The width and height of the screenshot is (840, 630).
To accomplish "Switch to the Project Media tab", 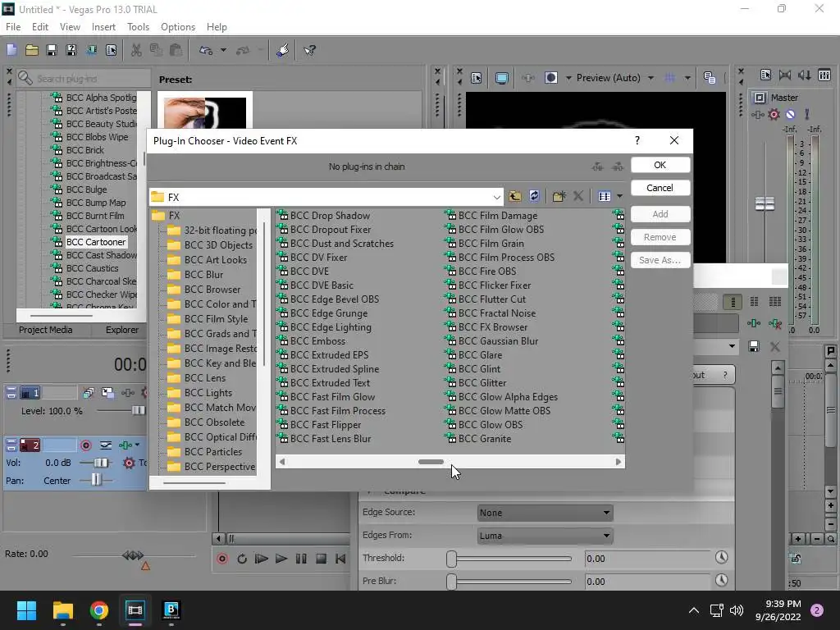I will coord(46,330).
